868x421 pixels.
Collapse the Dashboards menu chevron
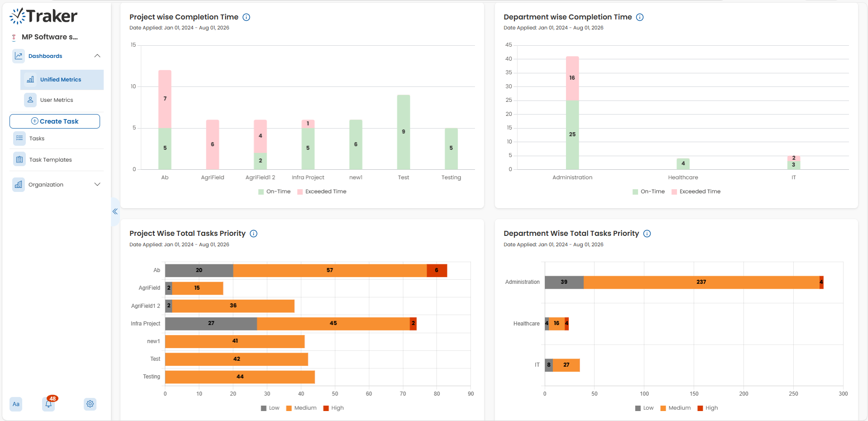97,56
